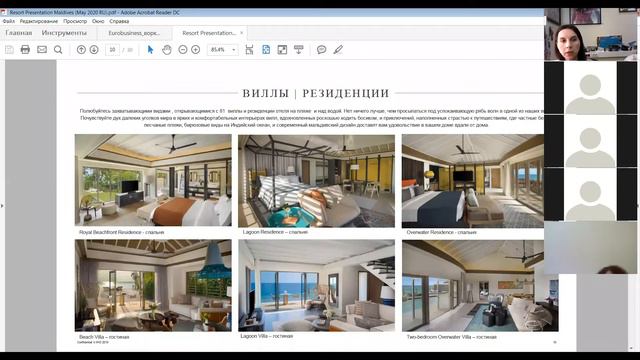This screenshot has height=360, width=640.
Task: Click the Overwater Residence caption text
Action: coord(441,232)
